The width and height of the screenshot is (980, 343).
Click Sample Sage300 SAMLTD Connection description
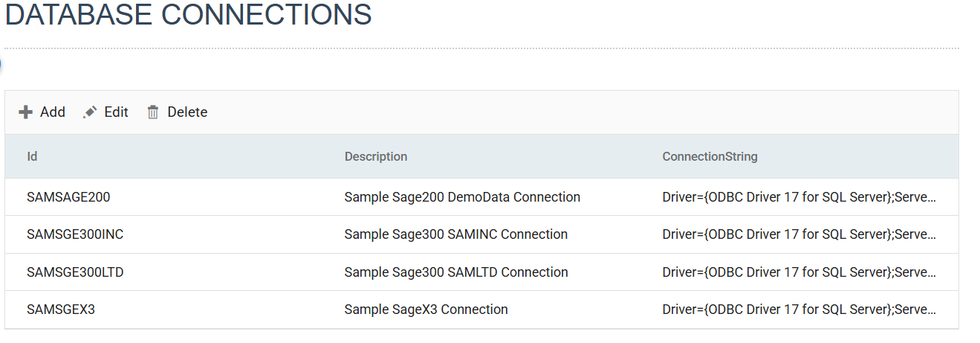tap(456, 272)
